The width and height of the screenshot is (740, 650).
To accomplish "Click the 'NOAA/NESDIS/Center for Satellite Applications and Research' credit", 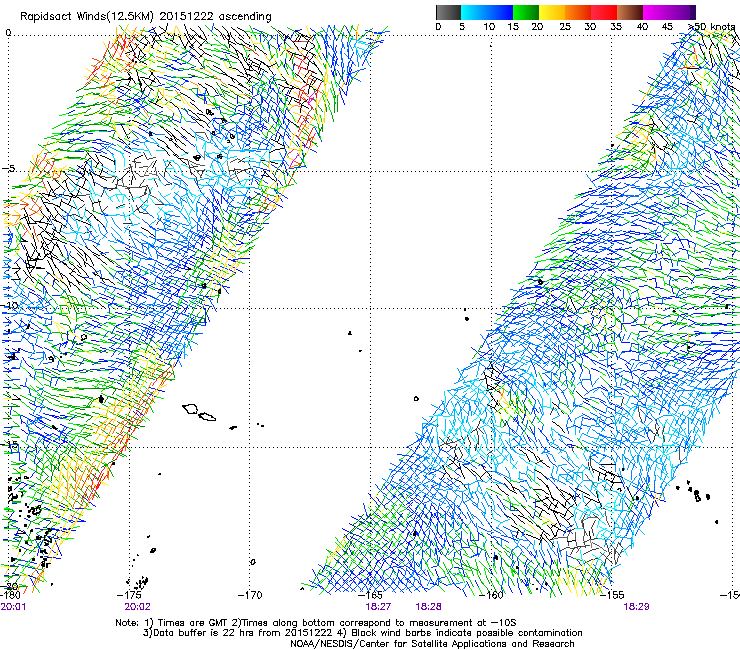I will (432, 643).
